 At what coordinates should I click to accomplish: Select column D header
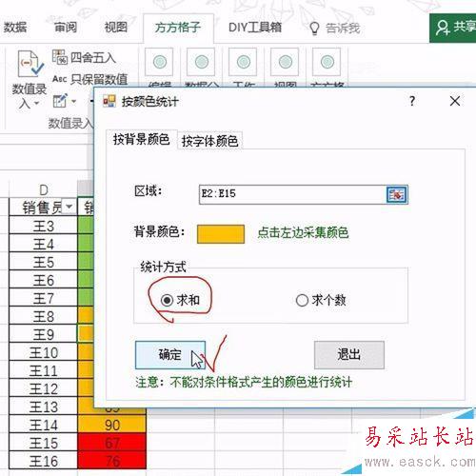click(43, 189)
